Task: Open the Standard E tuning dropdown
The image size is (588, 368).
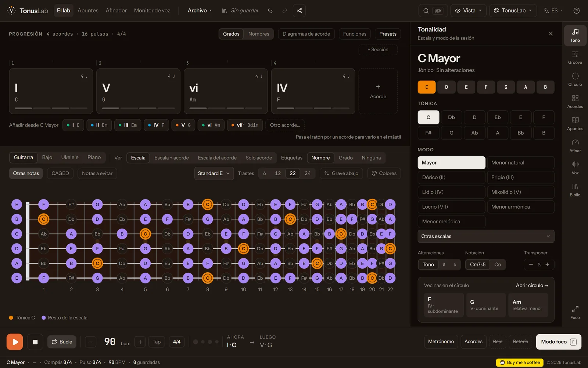Action: tap(214, 173)
